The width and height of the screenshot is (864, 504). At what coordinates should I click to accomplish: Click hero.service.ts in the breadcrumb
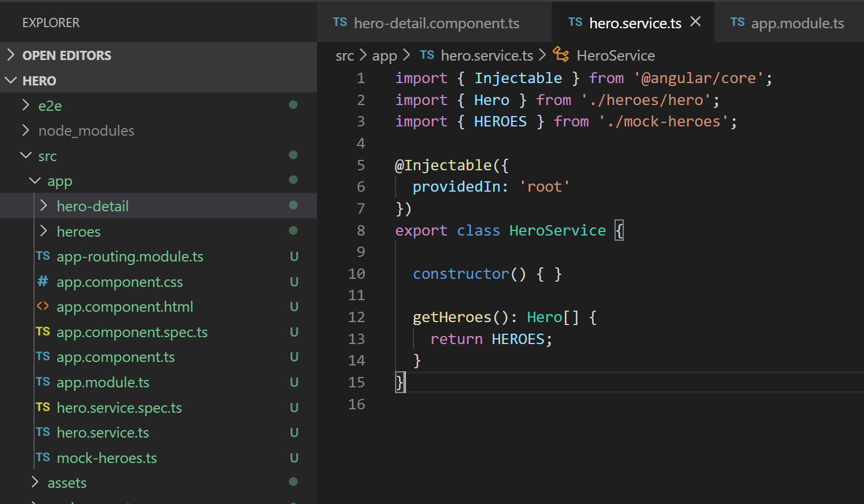[487, 55]
